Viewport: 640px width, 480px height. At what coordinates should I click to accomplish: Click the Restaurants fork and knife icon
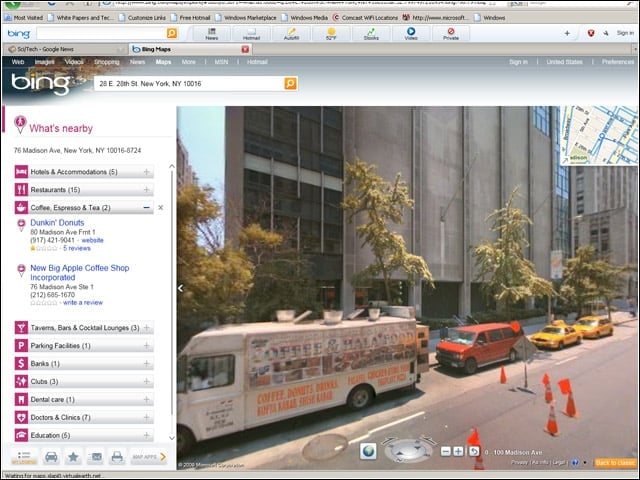21,190
